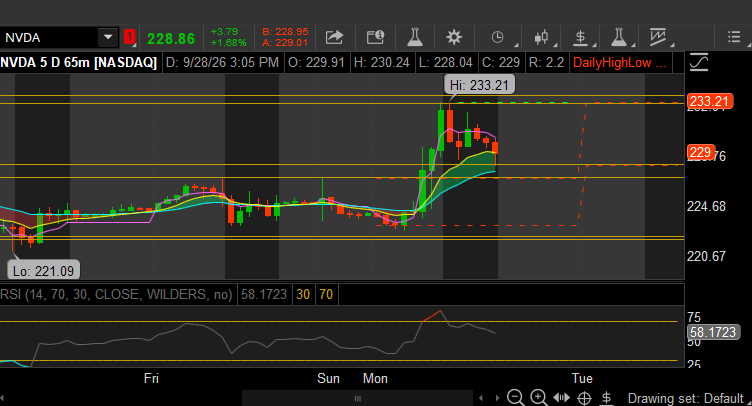Click the horizontal expand arrows icon
Viewport: 752px width, 406px height.
coord(561,398)
